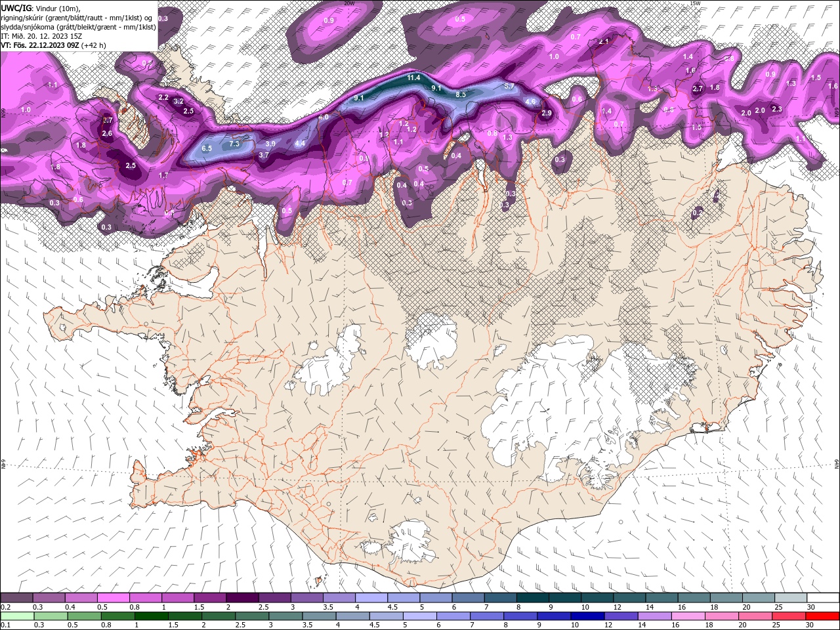
Task: Click the 3.9 precipitation value on the map
Action: [x=270, y=143]
